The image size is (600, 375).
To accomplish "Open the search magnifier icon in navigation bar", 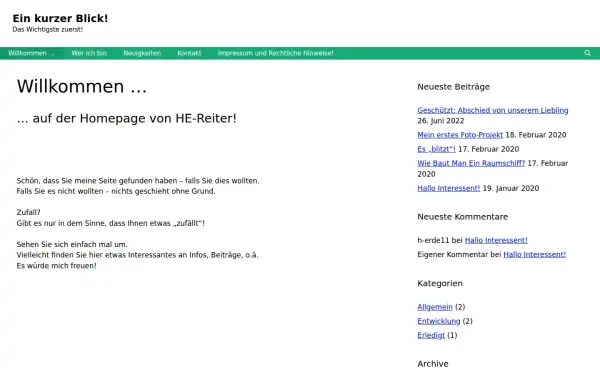I will (x=587, y=53).
